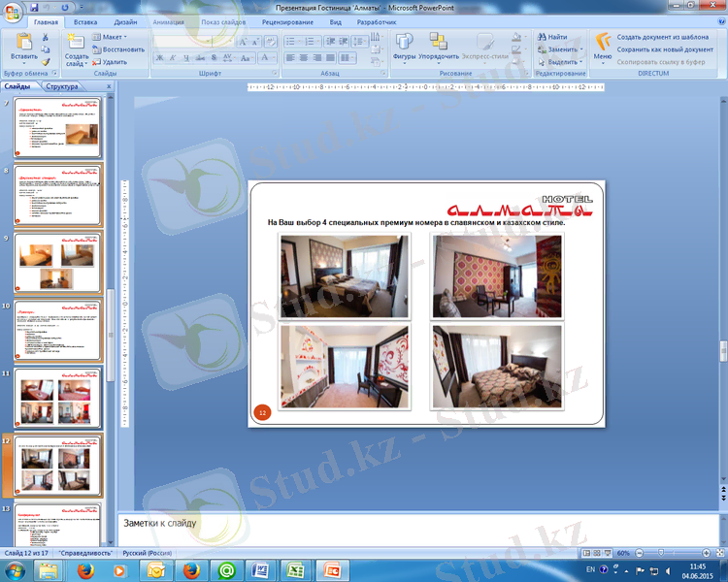
Task: Click the zoom slider handle
Action: coord(661,553)
